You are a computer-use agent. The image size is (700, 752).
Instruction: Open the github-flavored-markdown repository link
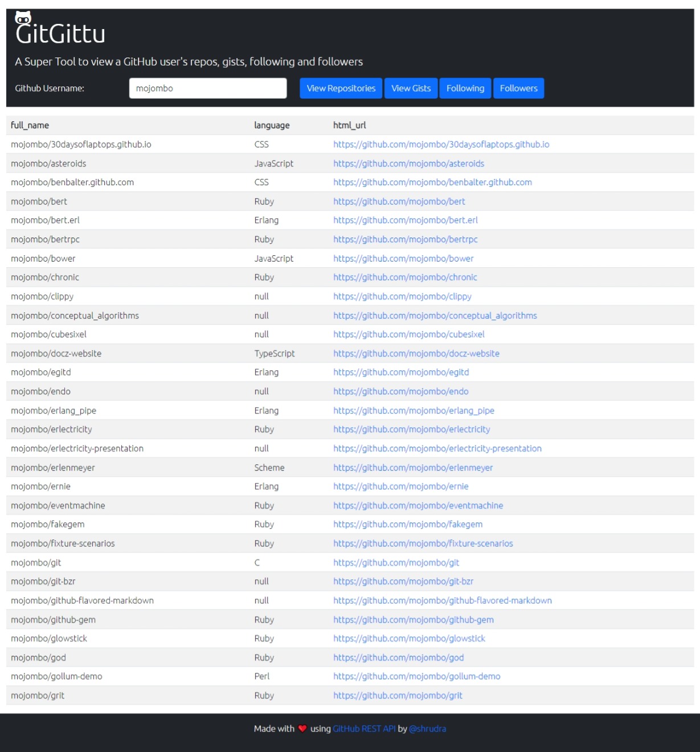(x=443, y=600)
